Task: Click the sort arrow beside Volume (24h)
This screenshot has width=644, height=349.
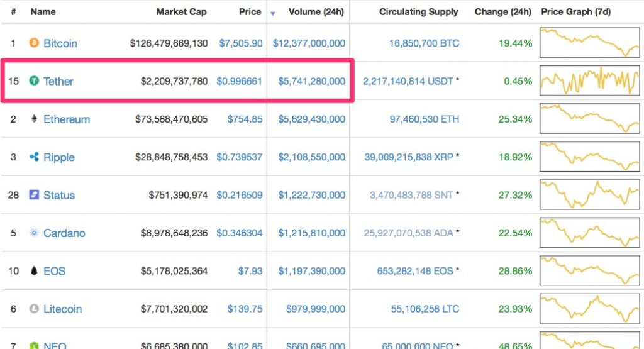Action: tap(273, 14)
